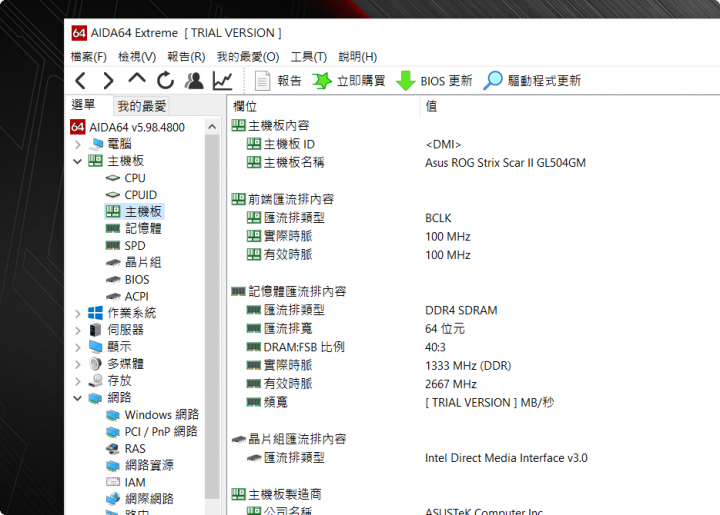This screenshot has width=720, height=515.
Task: Click the 記憶體匯流排內容 section header
Action: coord(289,291)
